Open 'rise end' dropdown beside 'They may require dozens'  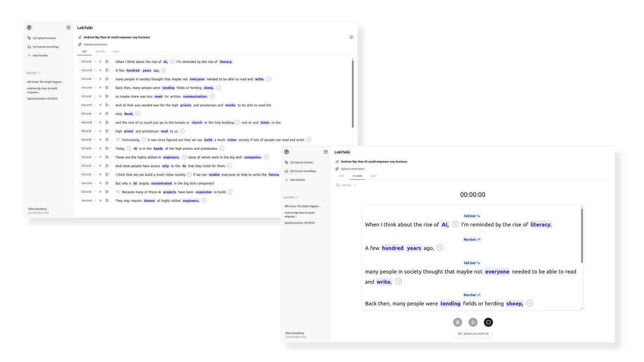[88, 200]
